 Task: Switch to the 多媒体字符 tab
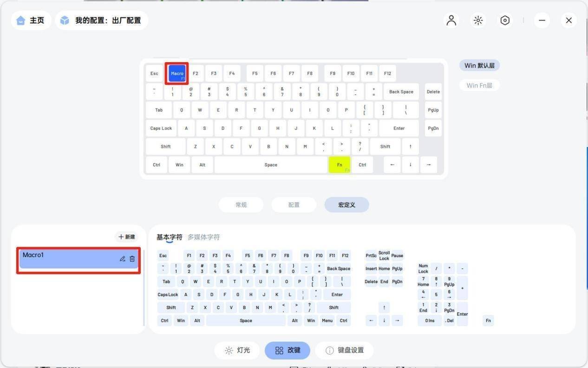click(204, 237)
